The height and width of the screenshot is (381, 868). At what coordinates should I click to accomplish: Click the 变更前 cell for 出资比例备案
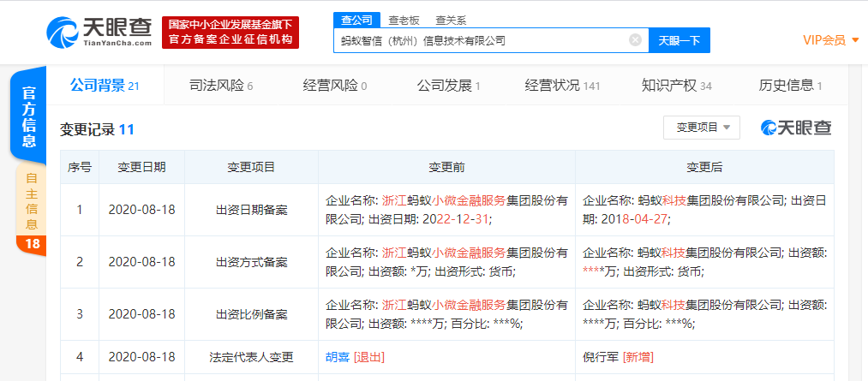pyautogui.click(x=446, y=314)
